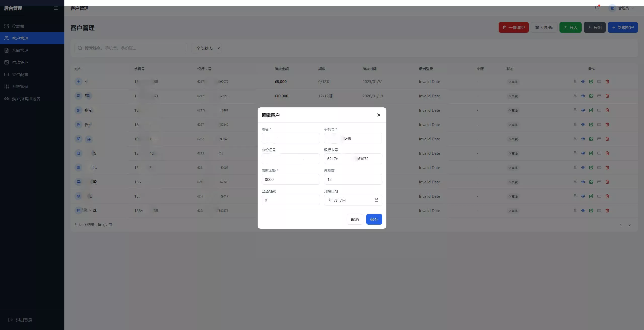Go to next page of records

pyautogui.click(x=630, y=225)
